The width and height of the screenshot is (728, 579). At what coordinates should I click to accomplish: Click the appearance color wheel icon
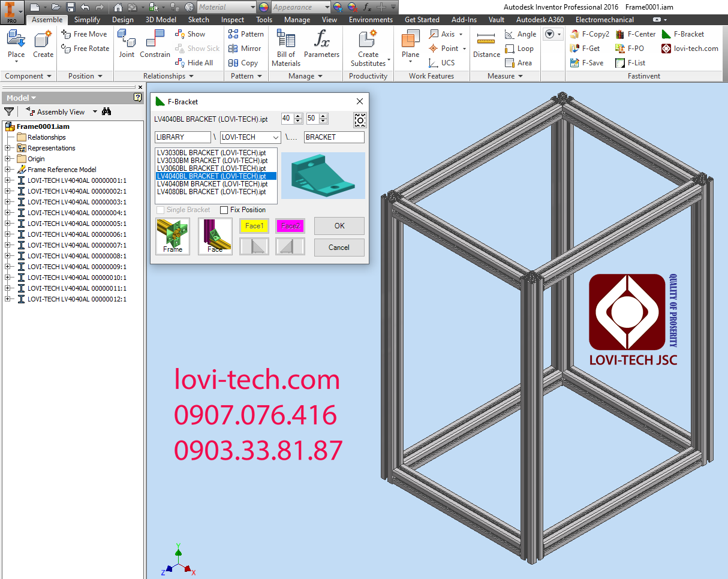264,7
